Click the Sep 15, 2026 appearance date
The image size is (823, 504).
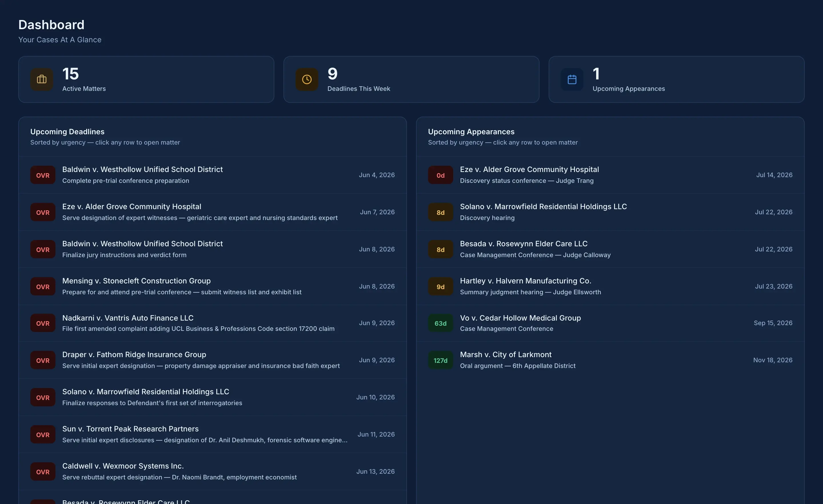[773, 323]
